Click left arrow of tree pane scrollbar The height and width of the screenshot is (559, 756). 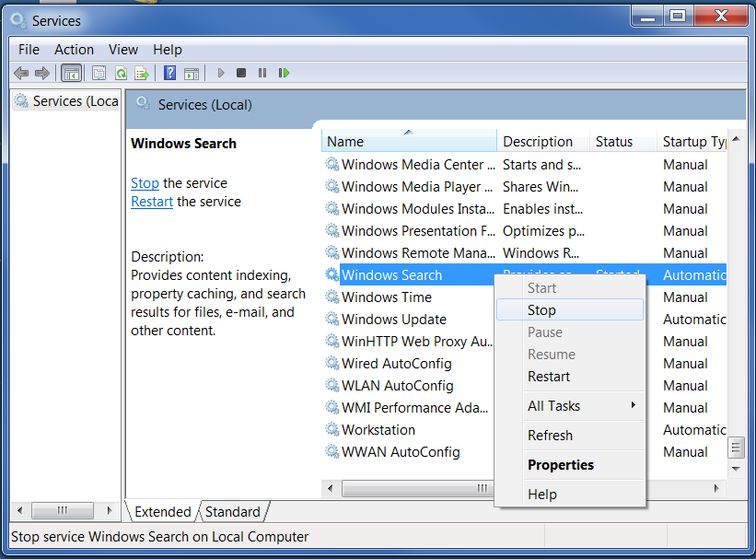click(x=19, y=510)
